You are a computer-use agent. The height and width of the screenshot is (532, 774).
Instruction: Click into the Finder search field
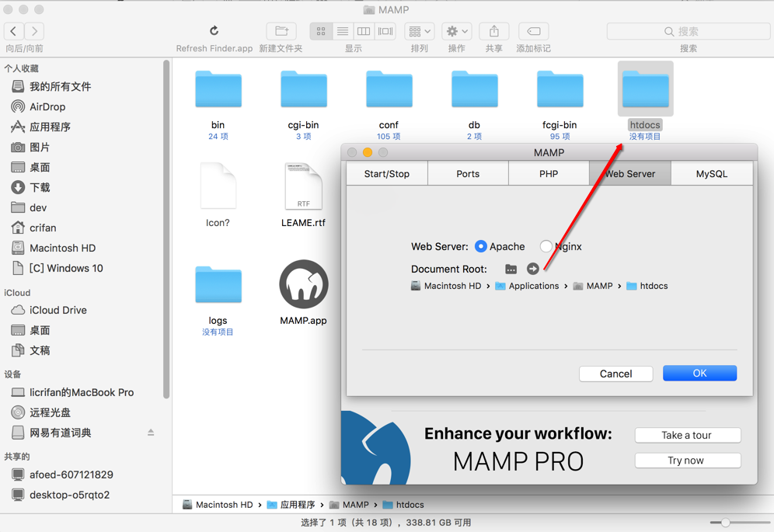coord(688,32)
